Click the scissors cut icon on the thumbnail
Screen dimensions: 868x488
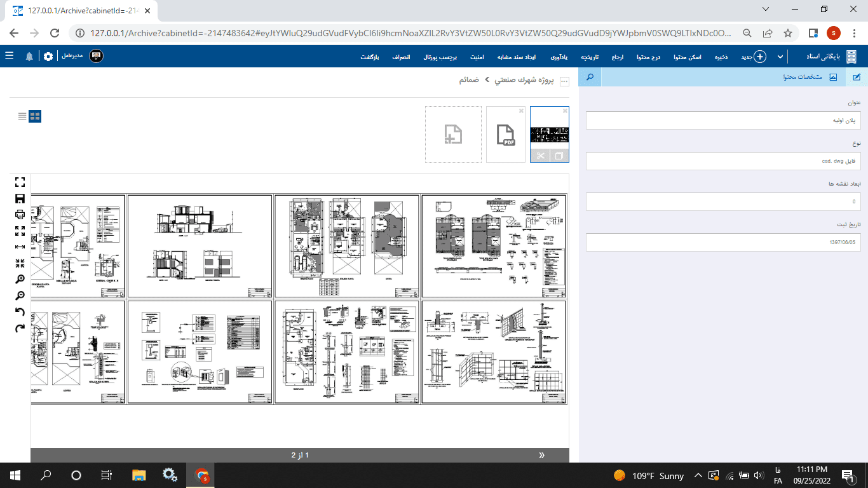(539, 156)
